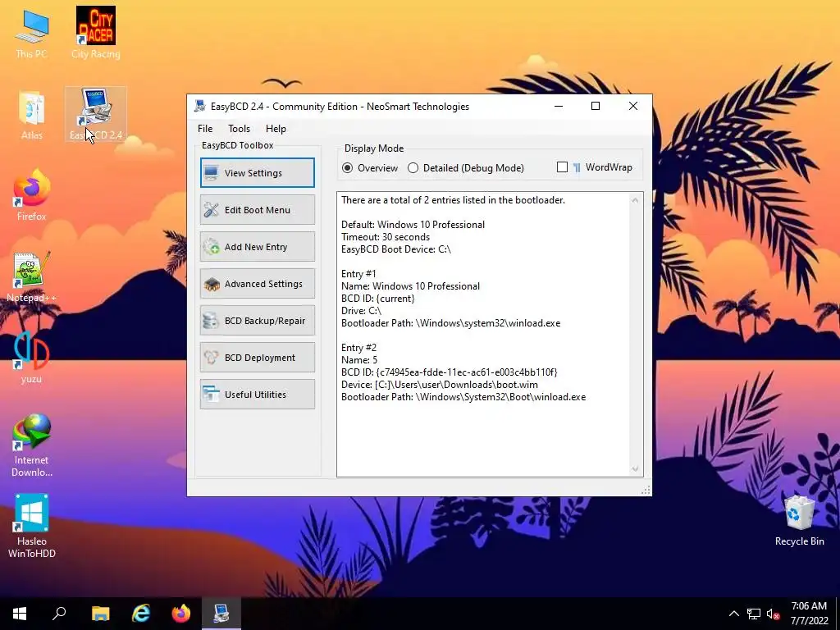The image size is (840, 630).
Task: Click line 'BCD ID: {current}'
Action: pyautogui.click(x=377, y=299)
